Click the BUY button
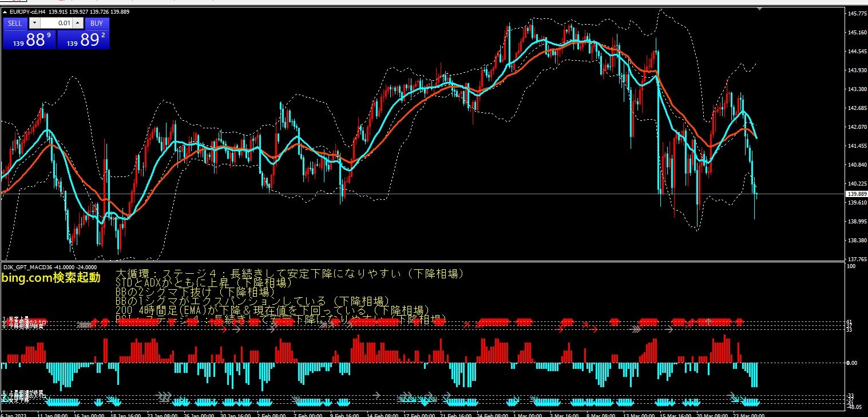This screenshot has height=417, width=868. pyautogui.click(x=97, y=23)
